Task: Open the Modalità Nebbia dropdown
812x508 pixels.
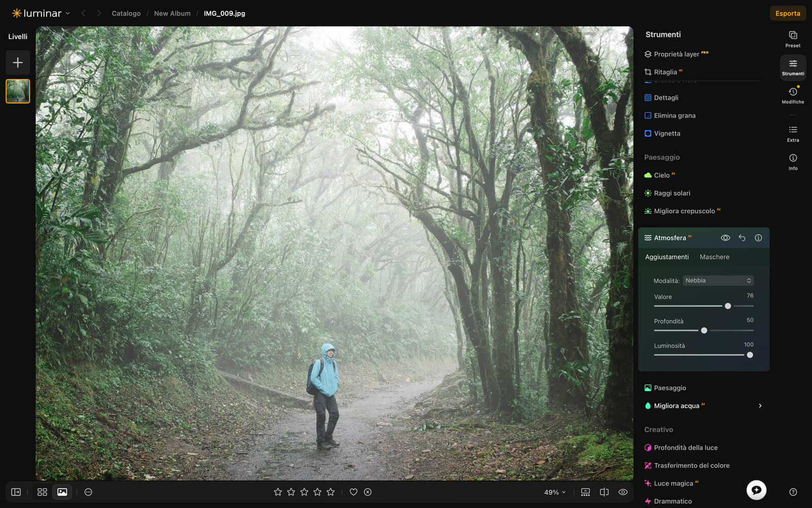Action: click(718, 280)
